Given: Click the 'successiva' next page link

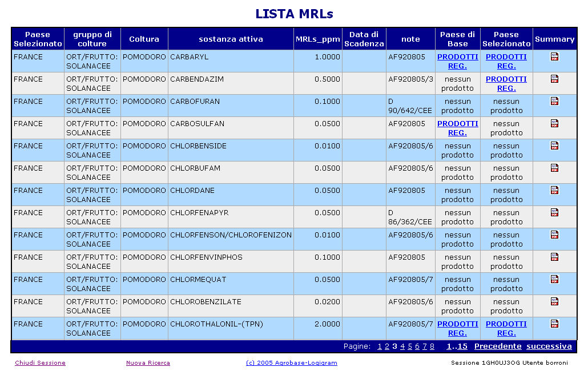Looking at the screenshot, I should [549, 346].
